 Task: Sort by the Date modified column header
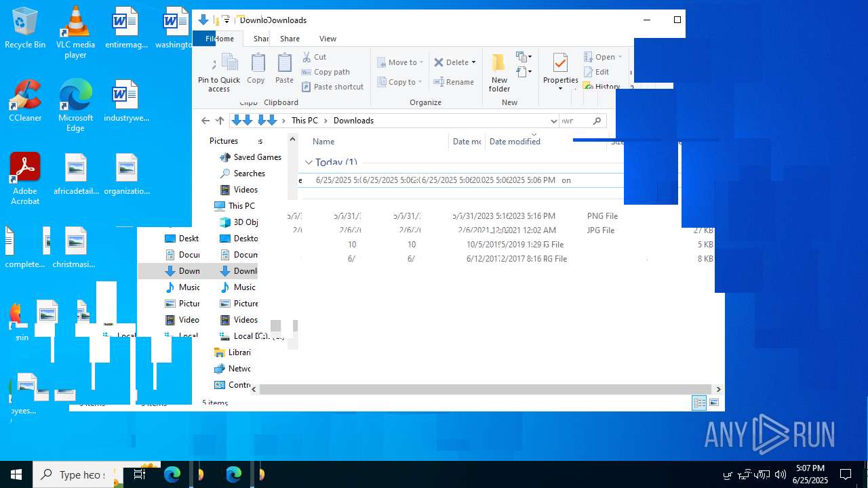515,142
